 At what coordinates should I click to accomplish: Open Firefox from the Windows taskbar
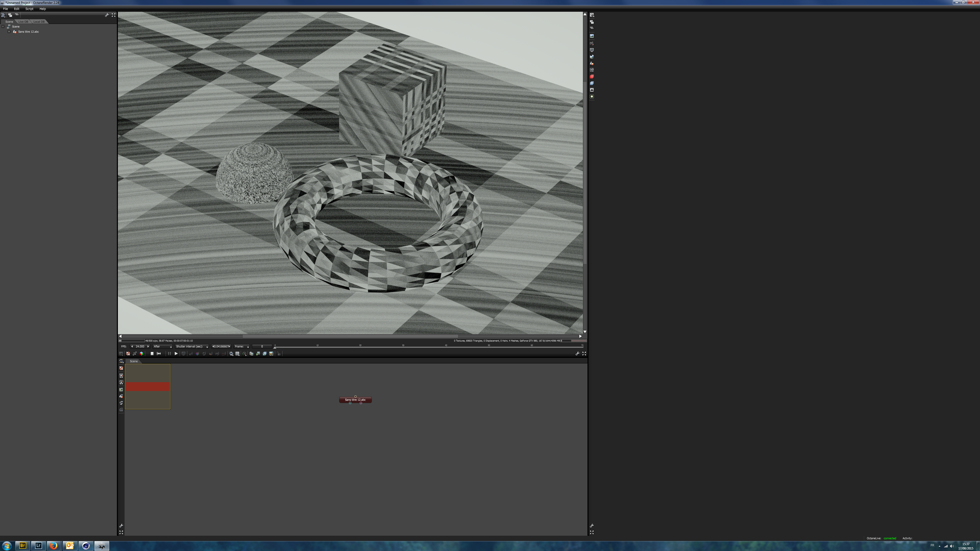coord(54,546)
